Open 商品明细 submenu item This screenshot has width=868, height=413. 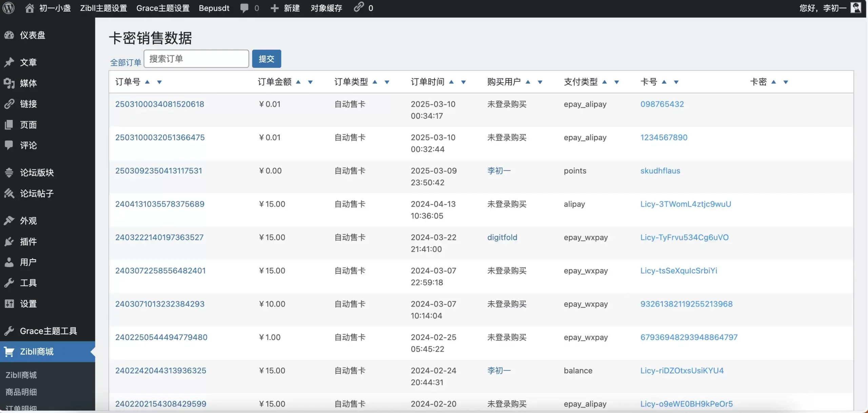click(21, 392)
